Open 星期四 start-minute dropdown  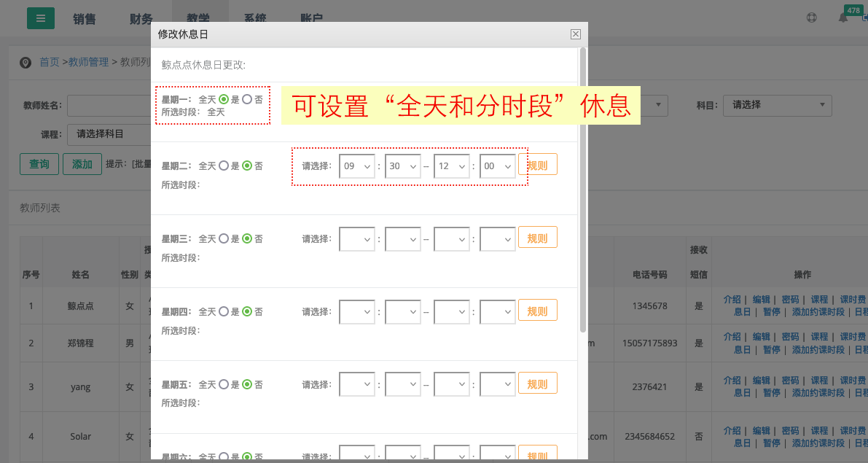[402, 312]
